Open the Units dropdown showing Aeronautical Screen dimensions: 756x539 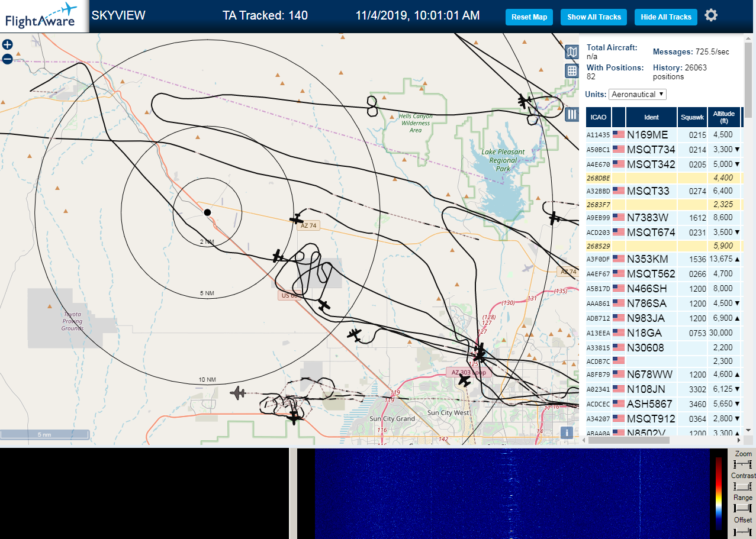638,94
